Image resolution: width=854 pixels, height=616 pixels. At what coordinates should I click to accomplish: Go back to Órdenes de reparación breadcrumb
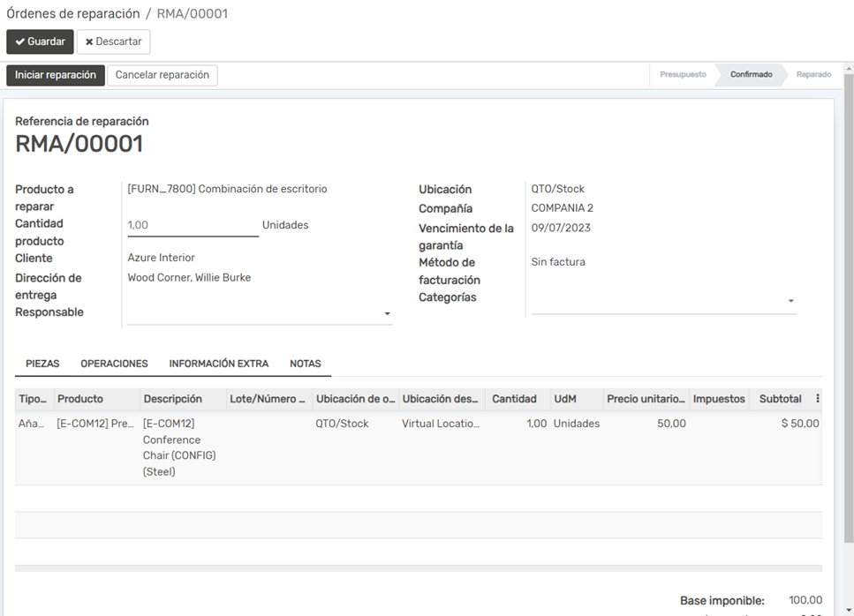(72, 14)
